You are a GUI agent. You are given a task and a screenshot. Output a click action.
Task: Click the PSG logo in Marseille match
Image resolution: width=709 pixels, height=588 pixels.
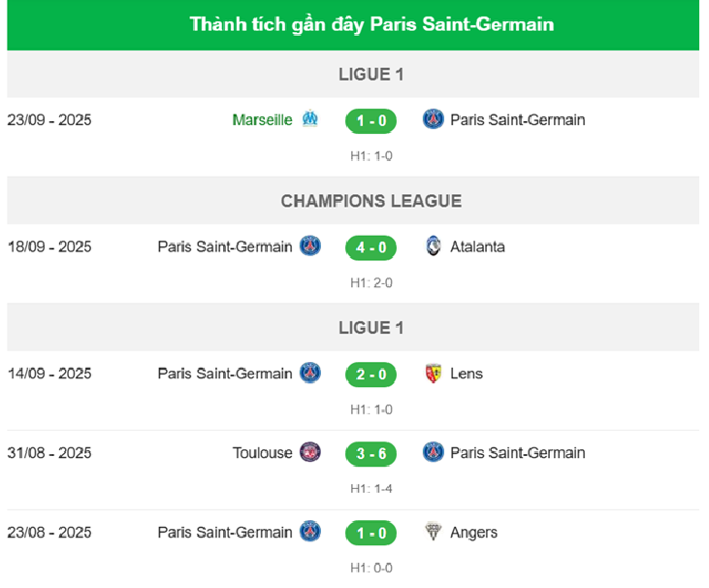point(434,119)
